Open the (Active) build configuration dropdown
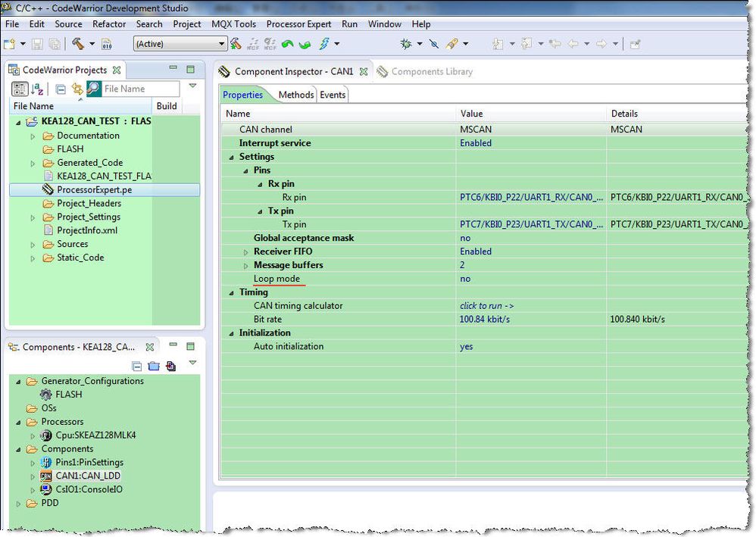 tap(180, 44)
